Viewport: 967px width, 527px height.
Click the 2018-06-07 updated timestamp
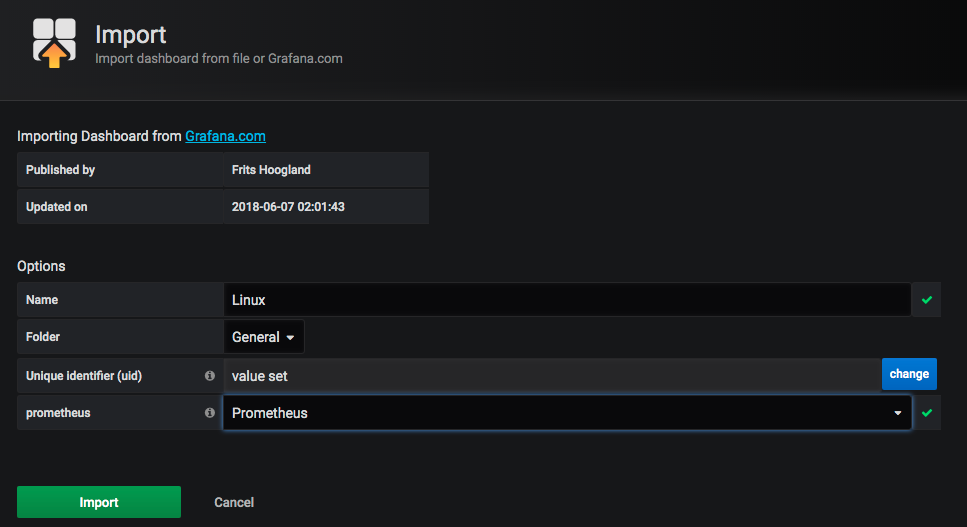(x=289, y=207)
